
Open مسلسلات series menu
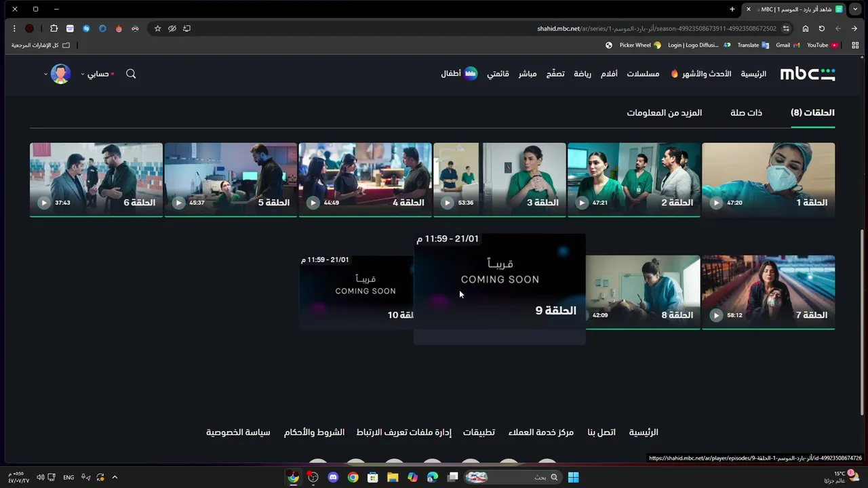pos(643,74)
